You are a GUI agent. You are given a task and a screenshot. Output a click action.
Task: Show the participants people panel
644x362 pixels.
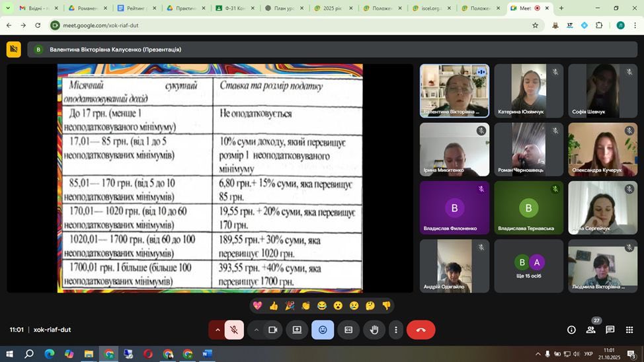click(x=590, y=330)
